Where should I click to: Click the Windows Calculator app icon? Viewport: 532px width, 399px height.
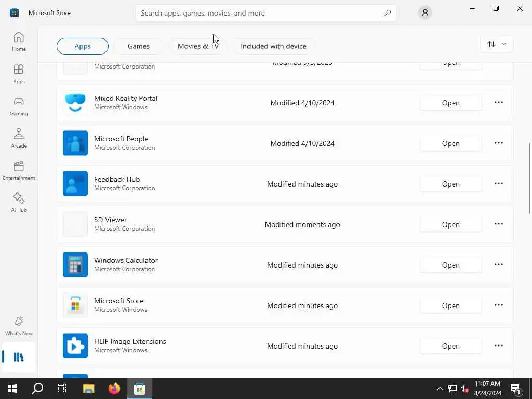pyautogui.click(x=75, y=264)
